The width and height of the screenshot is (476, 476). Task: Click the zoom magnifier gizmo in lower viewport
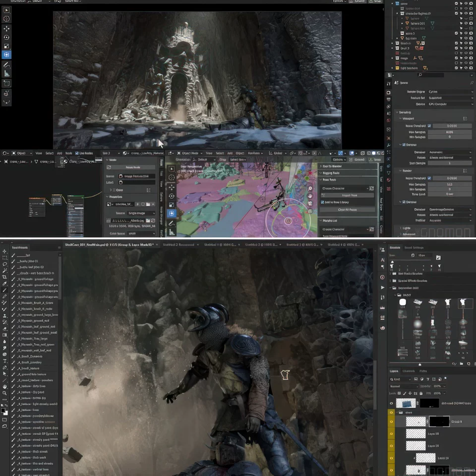(310, 188)
